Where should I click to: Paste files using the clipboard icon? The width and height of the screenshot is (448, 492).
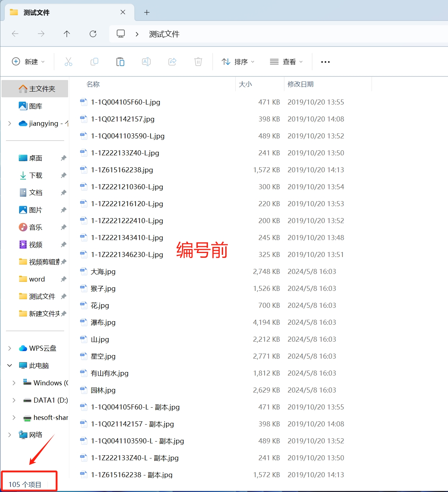tap(120, 62)
